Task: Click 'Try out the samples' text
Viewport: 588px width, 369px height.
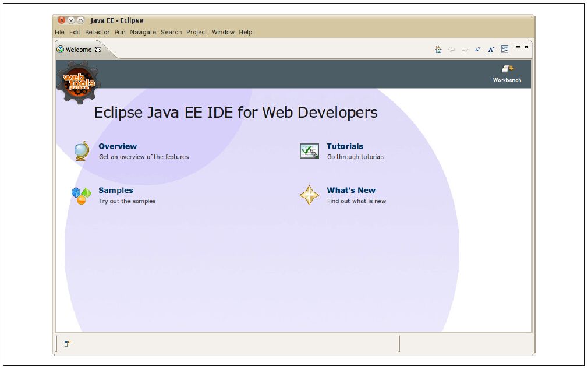Action: [127, 201]
